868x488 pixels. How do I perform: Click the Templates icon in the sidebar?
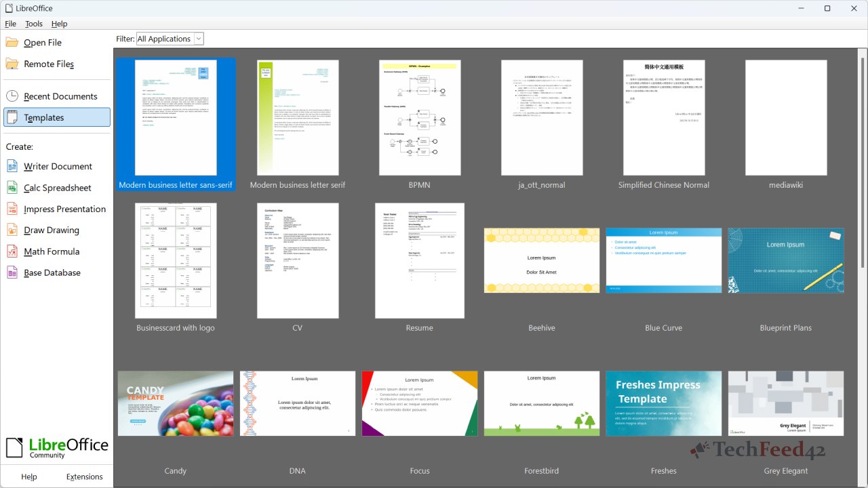(x=12, y=117)
